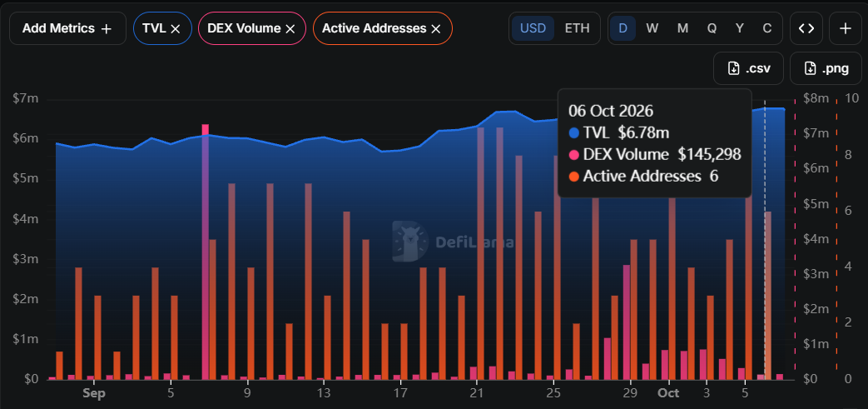This screenshot has height=409, width=868.
Task: Click the 'Sep' x-axis label
Action: tap(93, 393)
